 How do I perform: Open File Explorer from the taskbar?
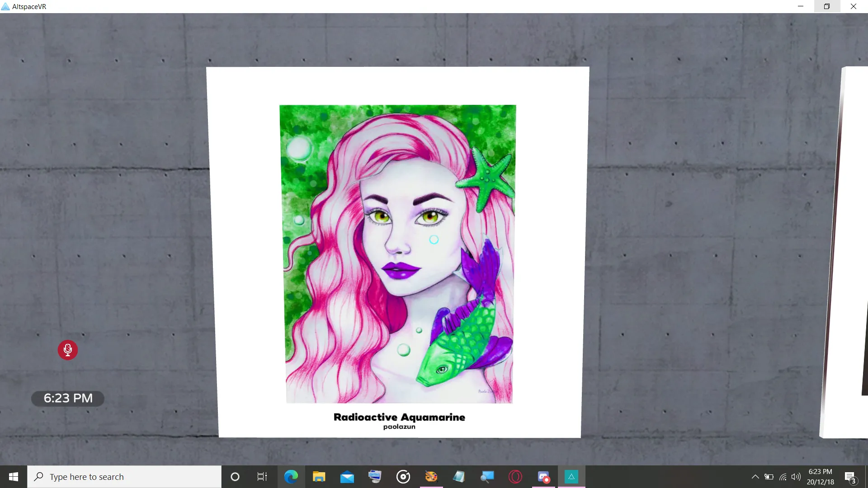coord(319,477)
